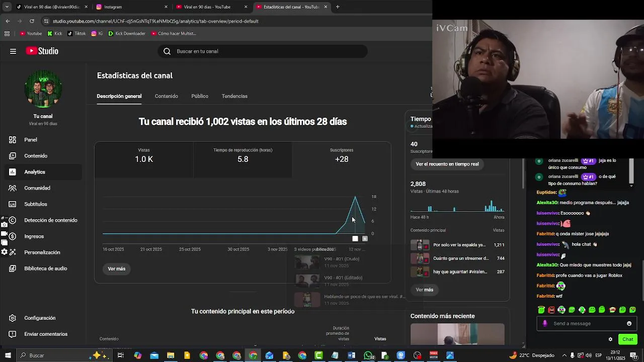Open the Windows Start menu
644x362 pixels.
(8, 355)
